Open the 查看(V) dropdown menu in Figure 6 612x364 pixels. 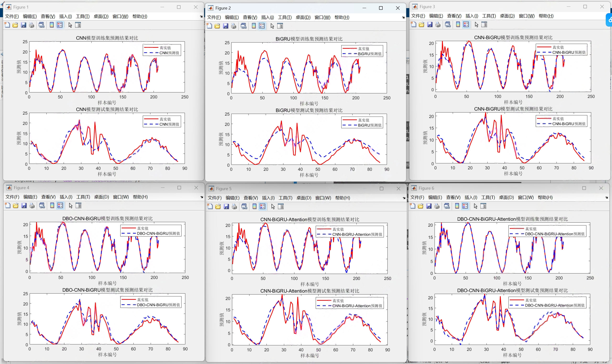pyautogui.click(x=453, y=198)
